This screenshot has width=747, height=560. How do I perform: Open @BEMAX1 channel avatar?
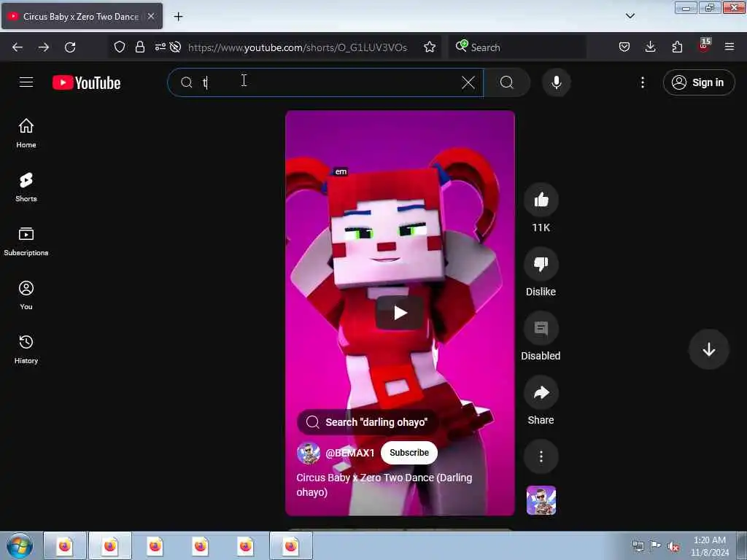(309, 453)
